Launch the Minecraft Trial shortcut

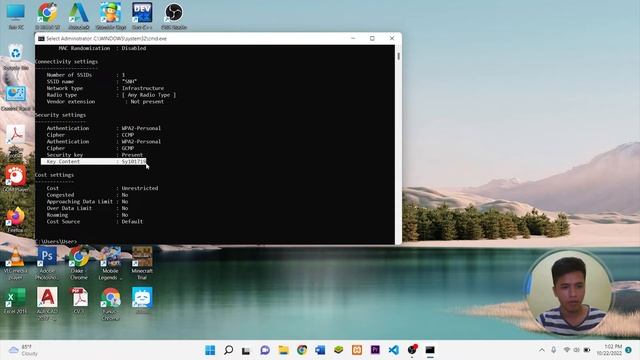click(142, 263)
